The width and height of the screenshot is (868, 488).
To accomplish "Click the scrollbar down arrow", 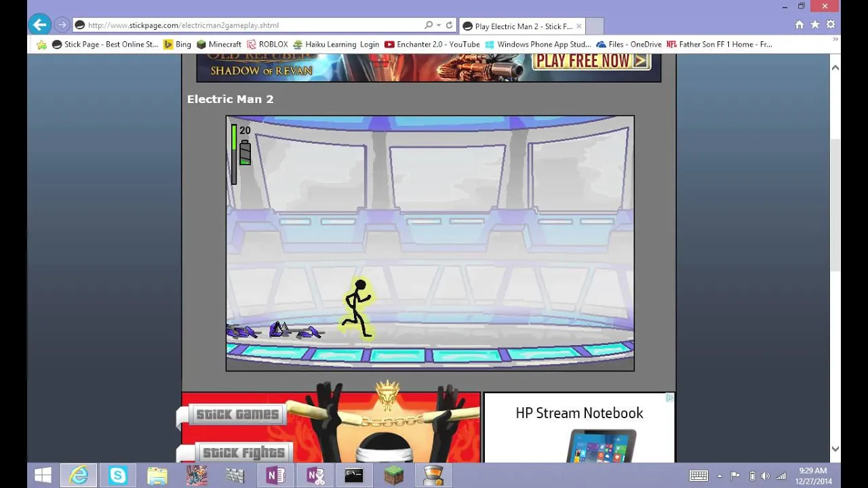I will tap(835, 449).
